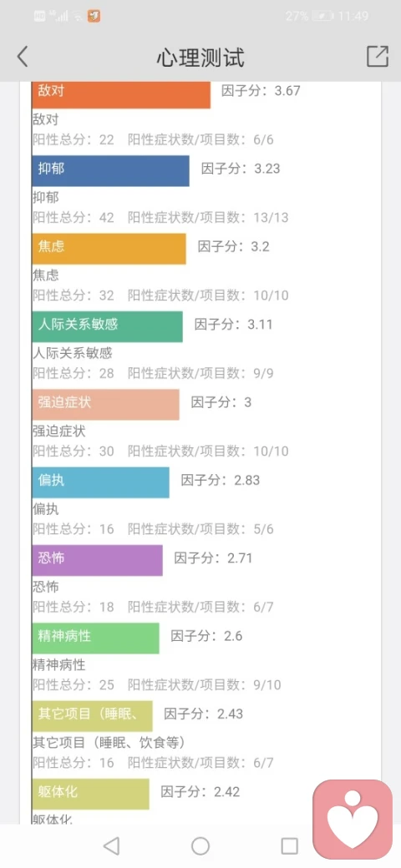The height and width of the screenshot is (868, 401).
Task: Open the share/export icon
Action: tap(377, 57)
